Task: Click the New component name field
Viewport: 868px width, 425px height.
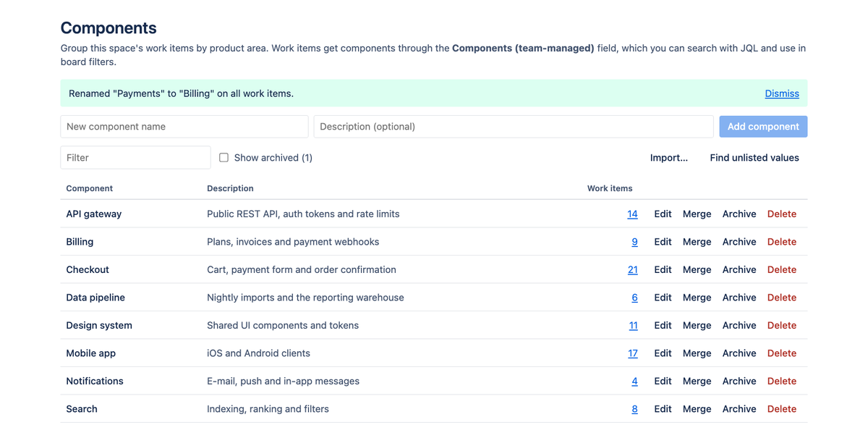Action: pos(184,126)
